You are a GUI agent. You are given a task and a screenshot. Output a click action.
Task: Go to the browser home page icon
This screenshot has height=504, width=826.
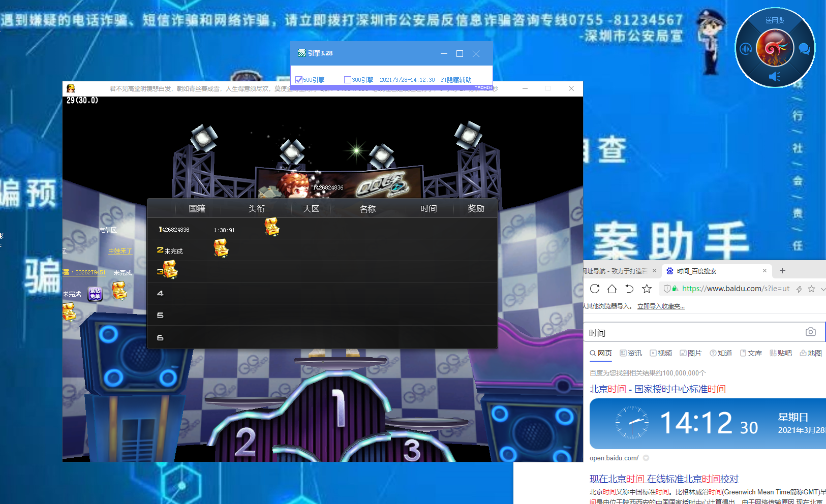612,289
